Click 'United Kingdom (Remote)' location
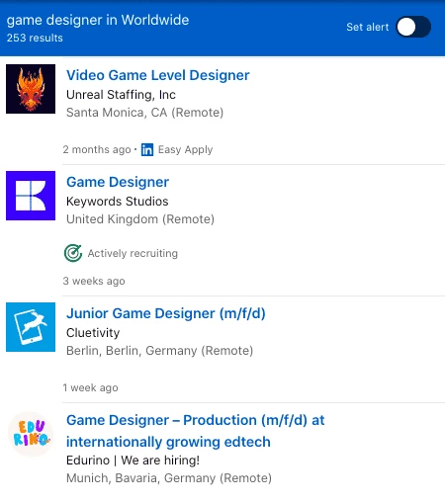 [x=140, y=219]
